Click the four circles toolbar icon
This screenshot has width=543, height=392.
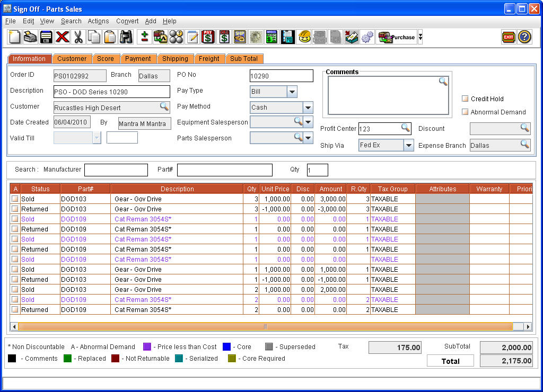(x=176, y=37)
